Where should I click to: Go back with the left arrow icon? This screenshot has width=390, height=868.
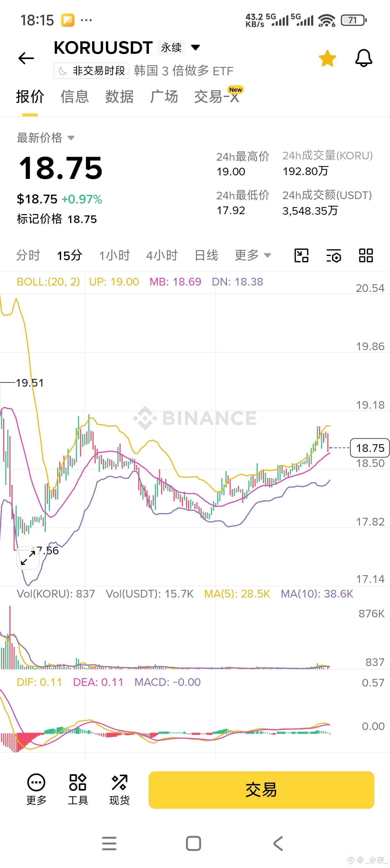pos(26,58)
